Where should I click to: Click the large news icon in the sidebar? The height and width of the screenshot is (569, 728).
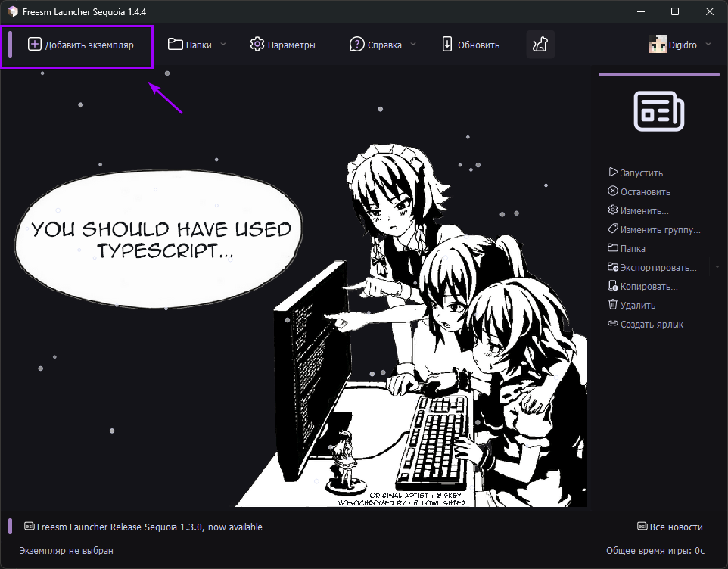point(658,112)
